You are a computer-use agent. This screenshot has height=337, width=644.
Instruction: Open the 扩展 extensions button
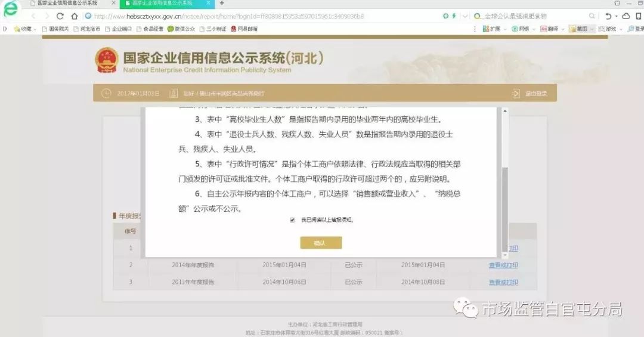point(491,29)
